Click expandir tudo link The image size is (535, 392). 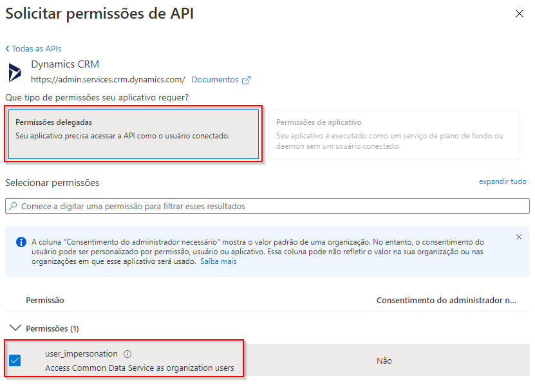pos(503,182)
